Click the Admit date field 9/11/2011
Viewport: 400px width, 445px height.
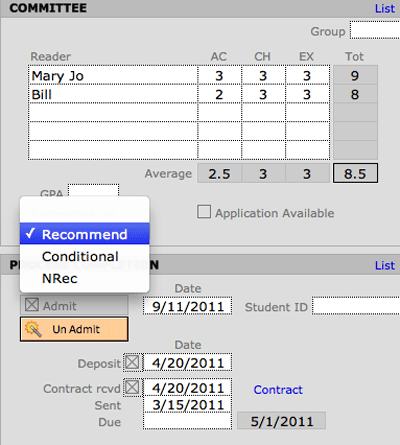188,306
